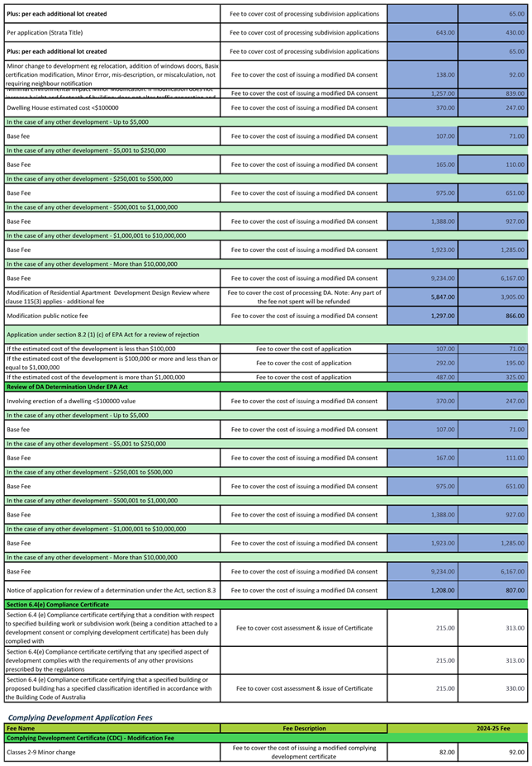The width and height of the screenshot is (532, 766).
Task: Select the 'Per application (Strata Title)' cell
Action: [x=112, y=33]
